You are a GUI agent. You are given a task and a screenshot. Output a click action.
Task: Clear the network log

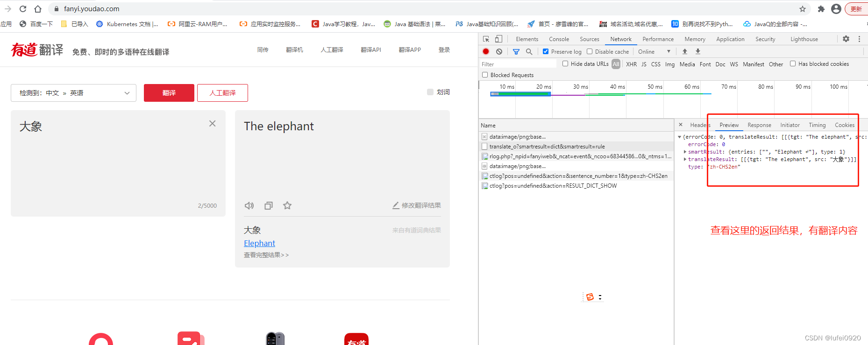(499, 52)
